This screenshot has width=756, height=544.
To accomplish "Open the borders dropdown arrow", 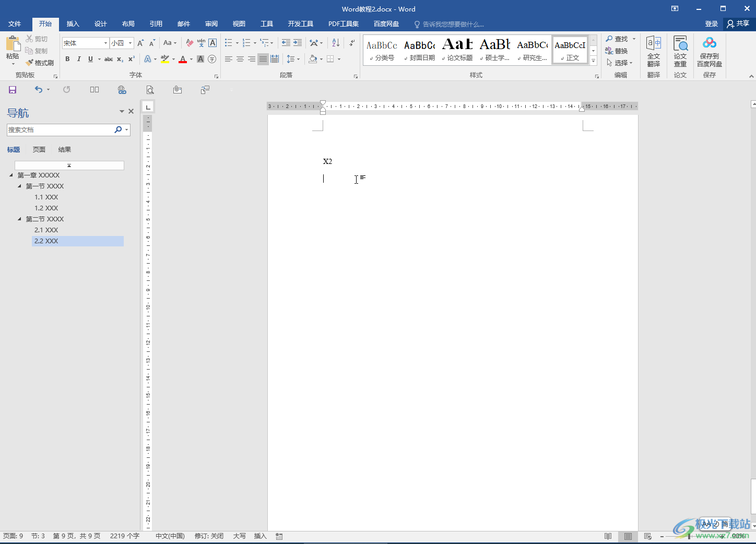I will pyautogui.click(x=339, y=59).
